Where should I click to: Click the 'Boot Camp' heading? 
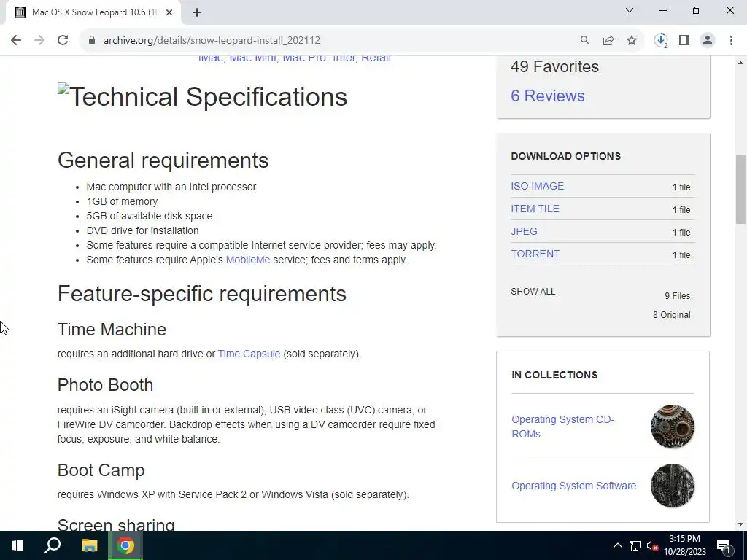point(101,470)
